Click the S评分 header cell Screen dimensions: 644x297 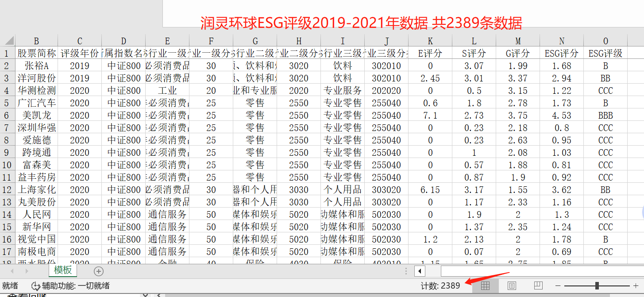474,54
